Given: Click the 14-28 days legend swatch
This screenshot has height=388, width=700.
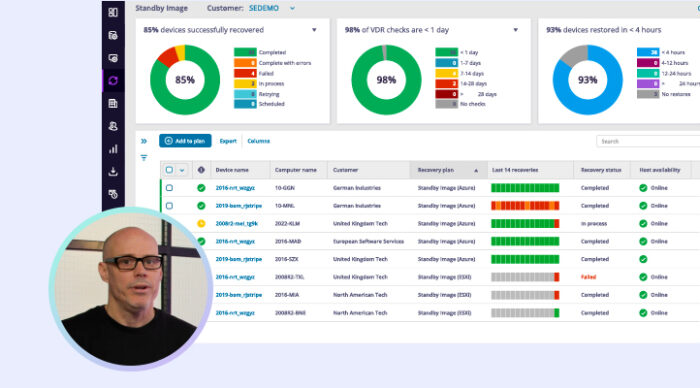Looking at the screenshot, I should [x=446, y=83].
